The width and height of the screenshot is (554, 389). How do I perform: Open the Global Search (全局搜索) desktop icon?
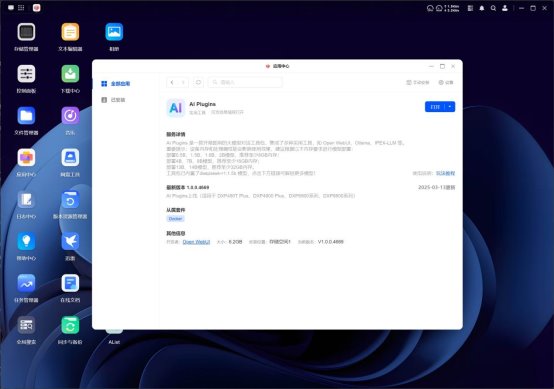[x=26, y=325]
